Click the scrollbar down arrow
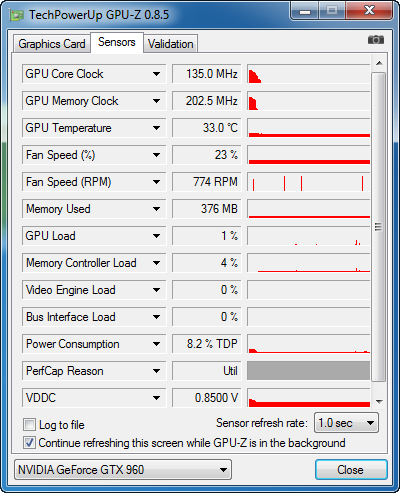The height and width of the screenshot is (493, 400). pyautogui.click(x=379, y=401)
